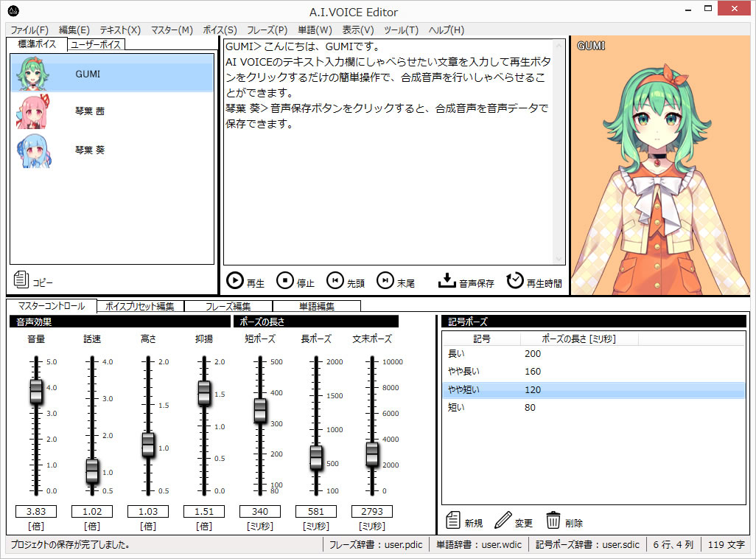
Task: Click the フレーズ辞書 : user.pdic status entry
Action: 376,544
